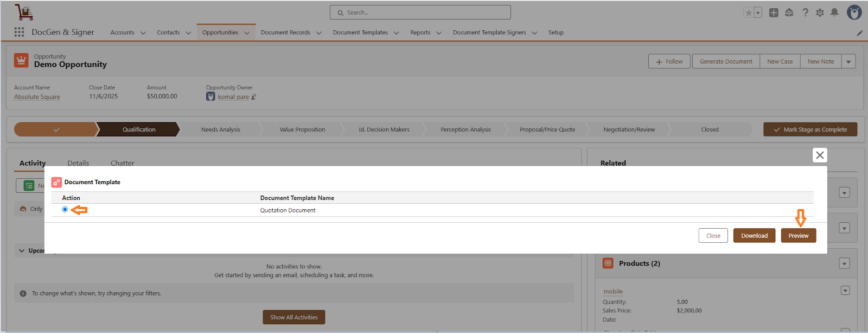Expand the Products related list dropdown
The height and width of the screenshot is (333, 868).
click(844, 263)
